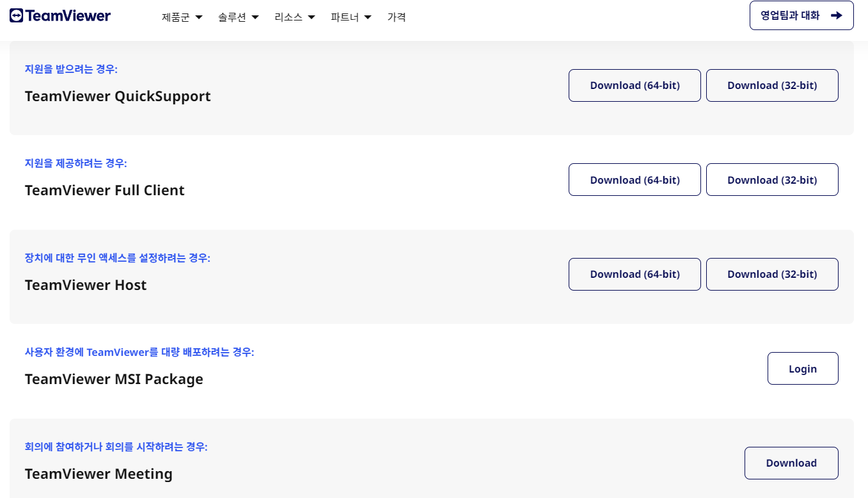Click the 회의에 참여하거나 label
Viewport: 868px width, 498px height.
coord(116,447)
